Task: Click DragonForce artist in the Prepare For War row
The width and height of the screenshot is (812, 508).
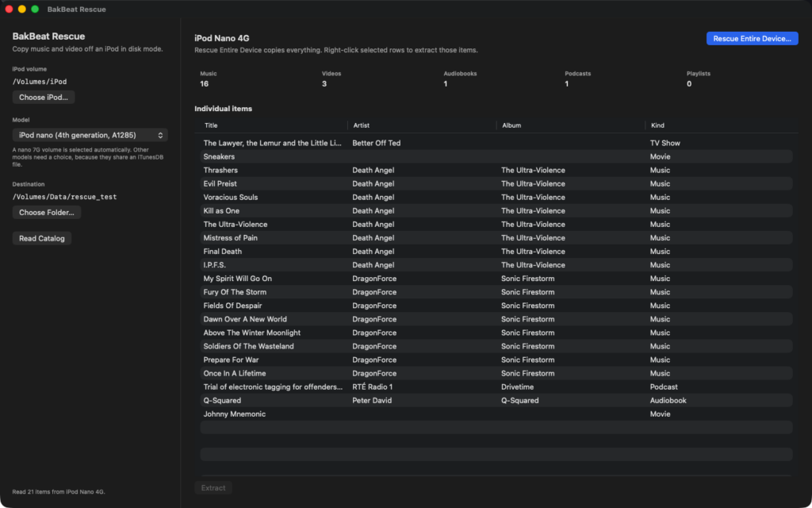Action: point(374,360)
